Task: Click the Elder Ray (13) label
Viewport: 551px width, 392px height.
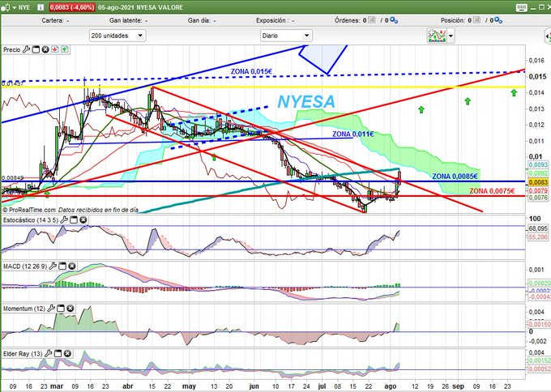Action: tap(23, 354)
